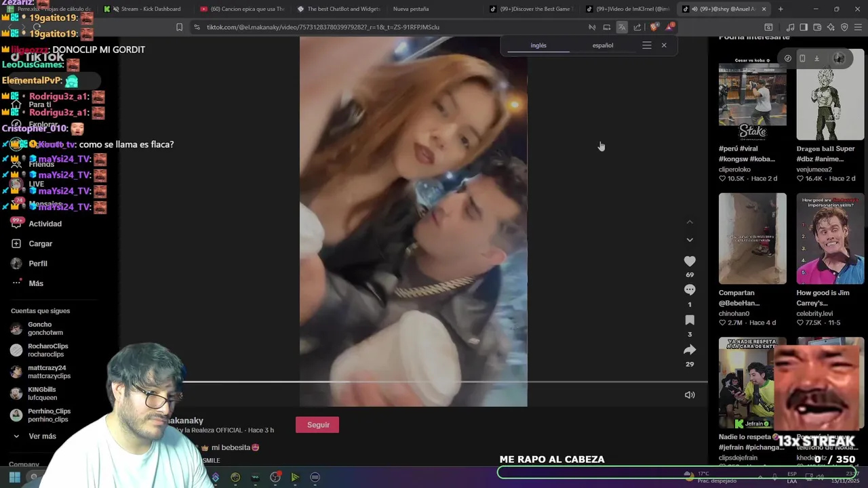868x488 pixels.
Task: Open Brave Rewards triangle icon
Action: (670, 27)
